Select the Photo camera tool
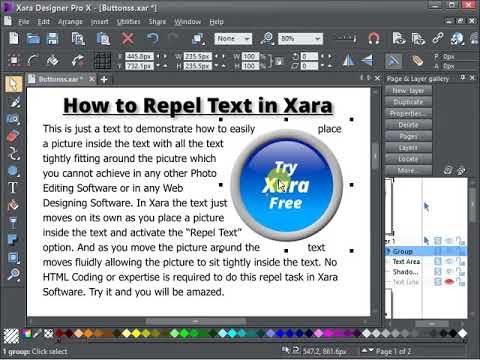Image resolution: width=480 pixels, height=360 pixels. click(x=13, y=119)
